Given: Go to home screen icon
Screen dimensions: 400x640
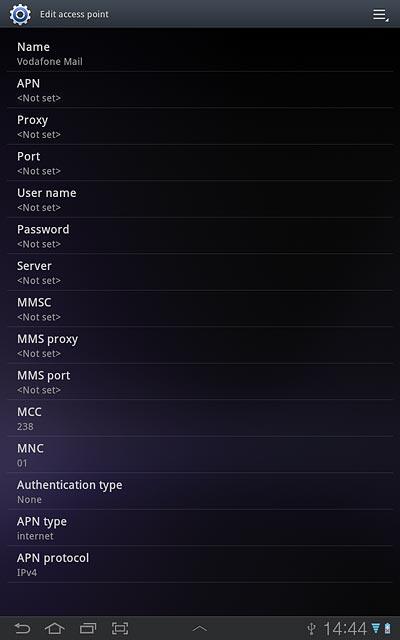Looking at the screenshot, I should [55, 628].
